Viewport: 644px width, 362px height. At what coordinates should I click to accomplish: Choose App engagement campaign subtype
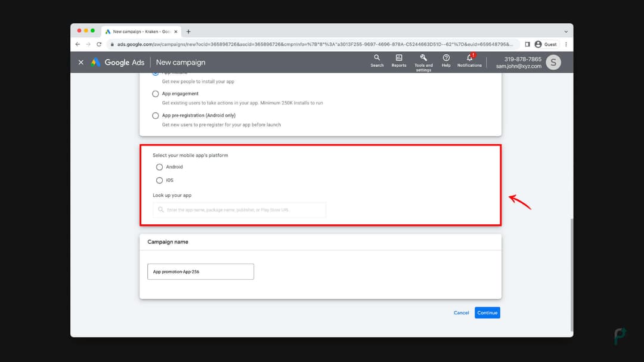click(155, 94)
